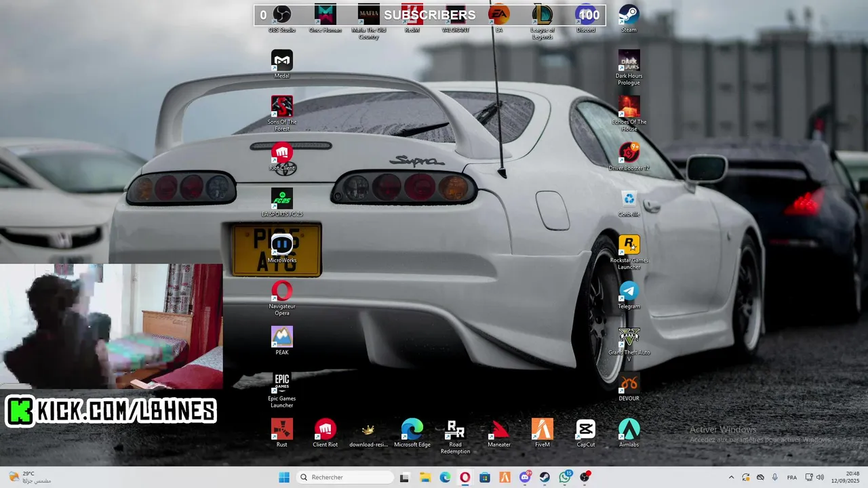This screenshot has height=488, width=868.
Task: Select the Navigateur Opera shortcut
Action: pyautogui.click(x=282, y=298)
